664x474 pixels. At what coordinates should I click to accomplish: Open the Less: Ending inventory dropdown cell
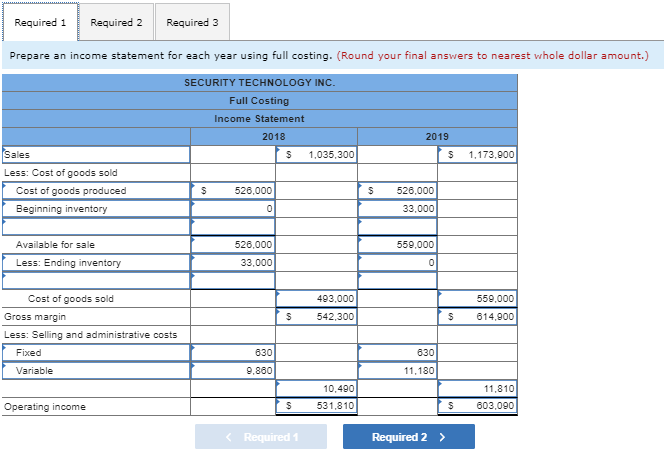96,263
